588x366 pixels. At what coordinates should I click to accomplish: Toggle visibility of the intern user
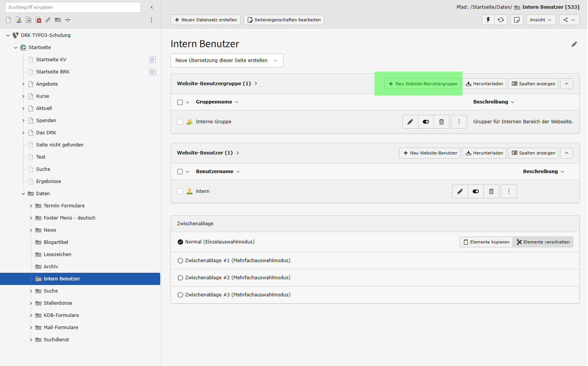[x=476, y=191]
